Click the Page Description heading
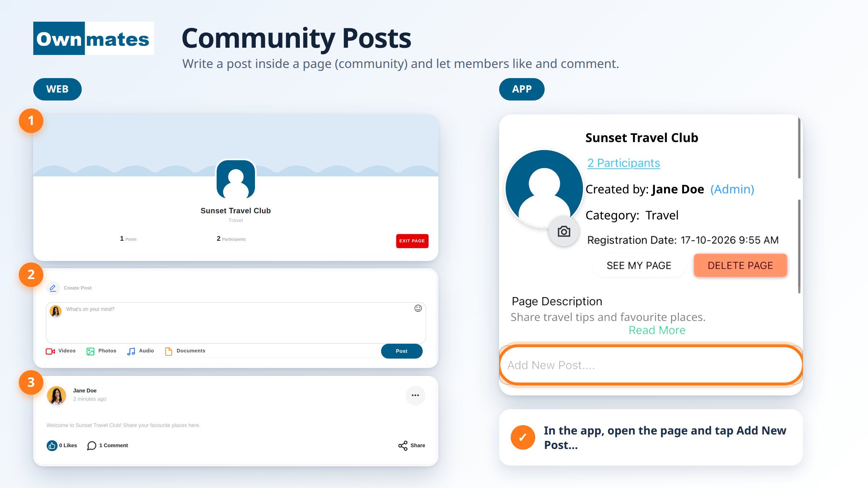 (x=557, y=301)
